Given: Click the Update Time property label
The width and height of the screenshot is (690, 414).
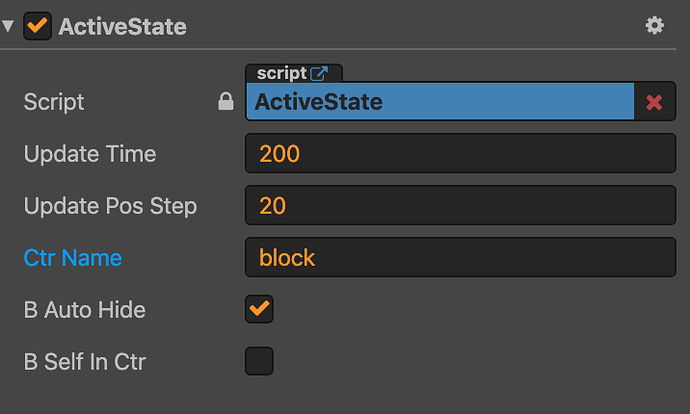Looking at the screenshot, I should (90, 154).
